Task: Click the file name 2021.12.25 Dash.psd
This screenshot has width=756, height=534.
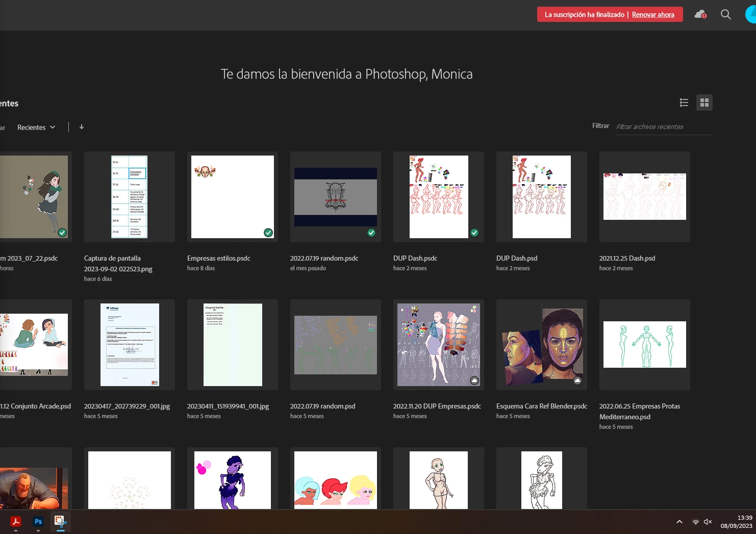Action: click(x=627, y=259)
